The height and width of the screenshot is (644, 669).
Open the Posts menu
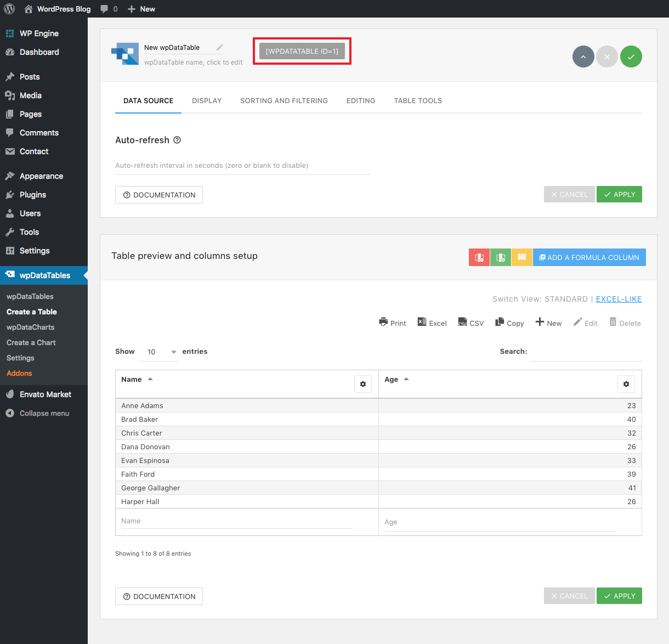[44, 77]
